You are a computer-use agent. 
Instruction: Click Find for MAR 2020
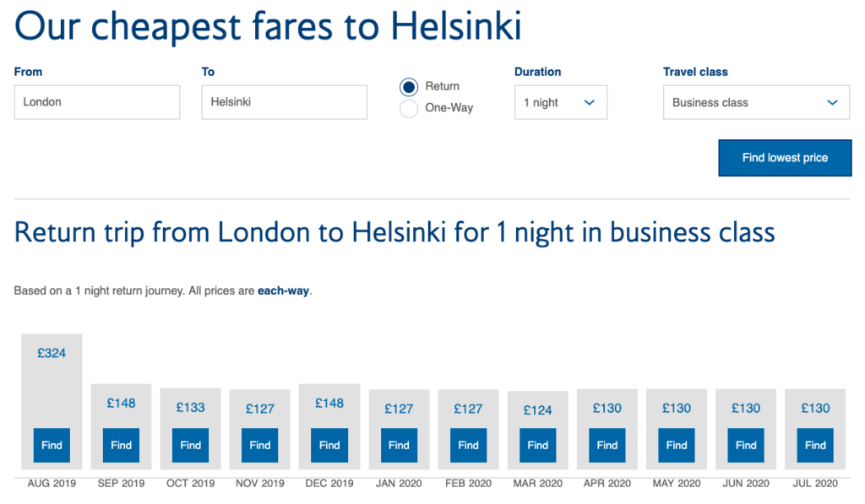538,445
